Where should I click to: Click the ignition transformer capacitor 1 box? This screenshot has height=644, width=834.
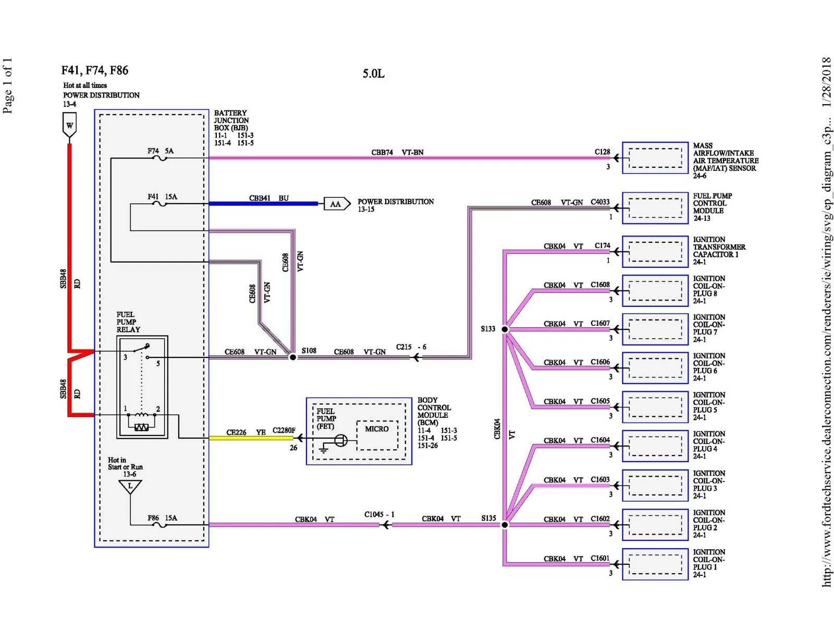pyautogui.click(x=655, y=252)
